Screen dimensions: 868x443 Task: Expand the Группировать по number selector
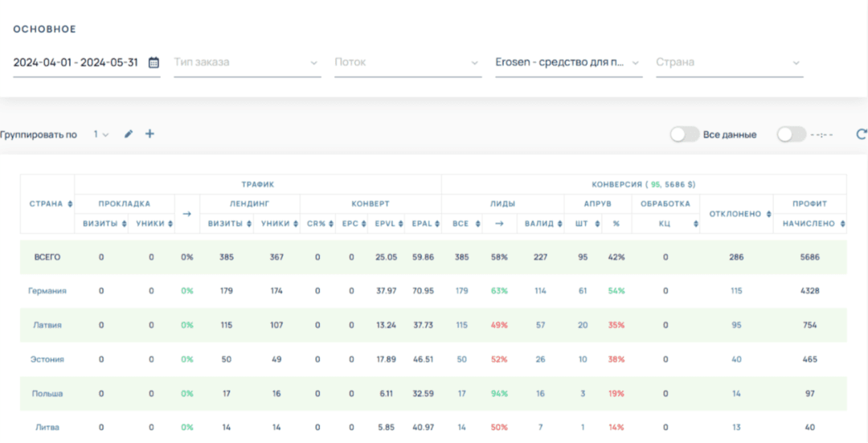pos(100,134)
